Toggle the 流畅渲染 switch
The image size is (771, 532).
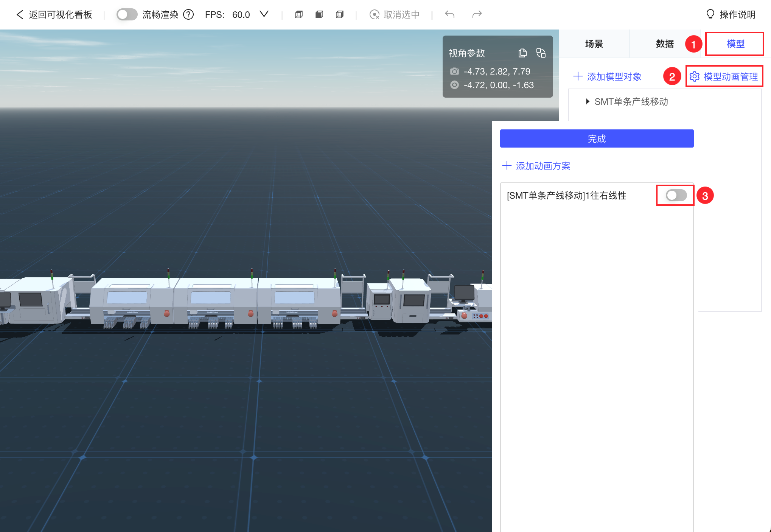127,15
